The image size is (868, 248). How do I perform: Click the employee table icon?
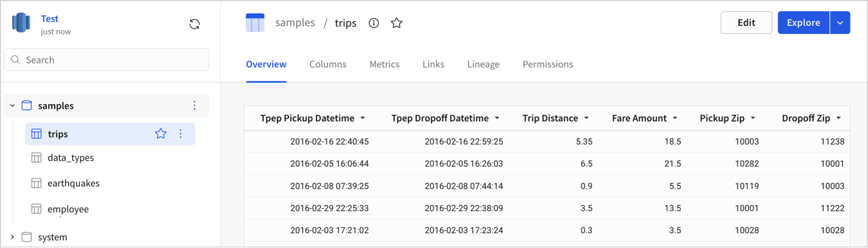(36, 209)
